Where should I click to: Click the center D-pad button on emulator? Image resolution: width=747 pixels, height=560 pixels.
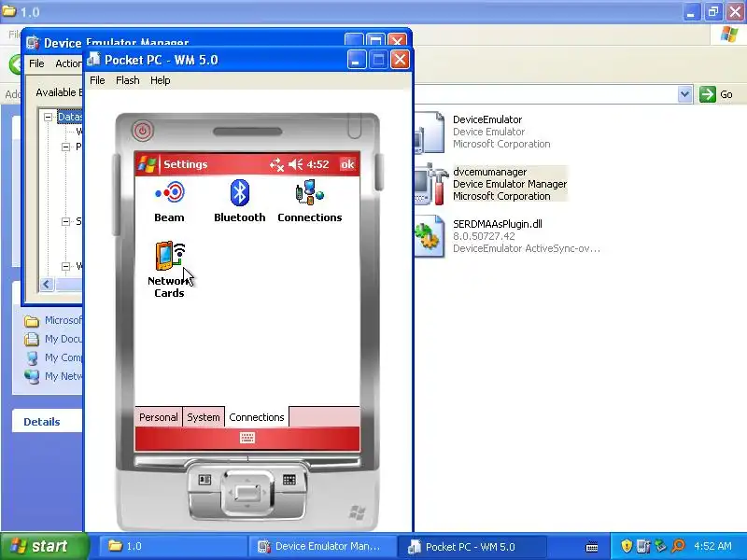click(247, 493)
